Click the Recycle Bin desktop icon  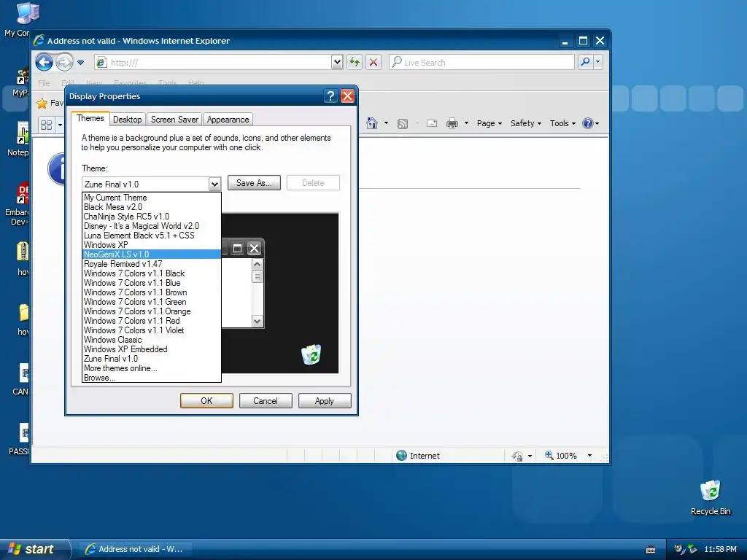(711, 497)
